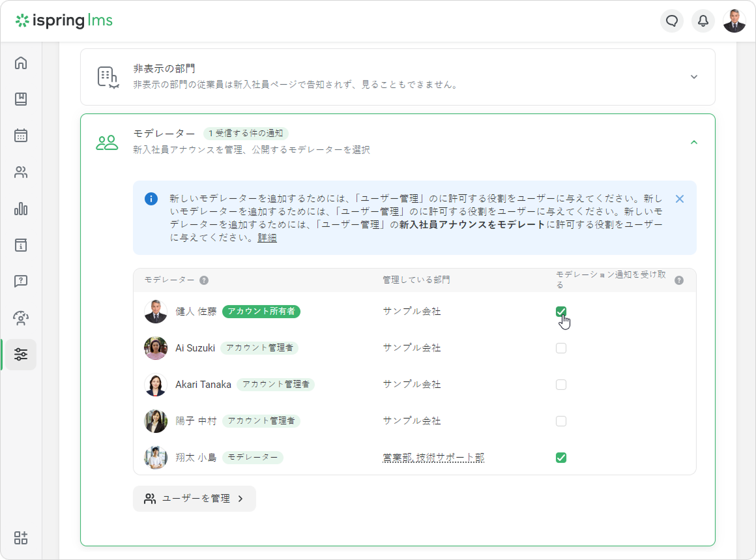Click the ユーザーを管理 button
756x560 pixels.
pos(194,499)
